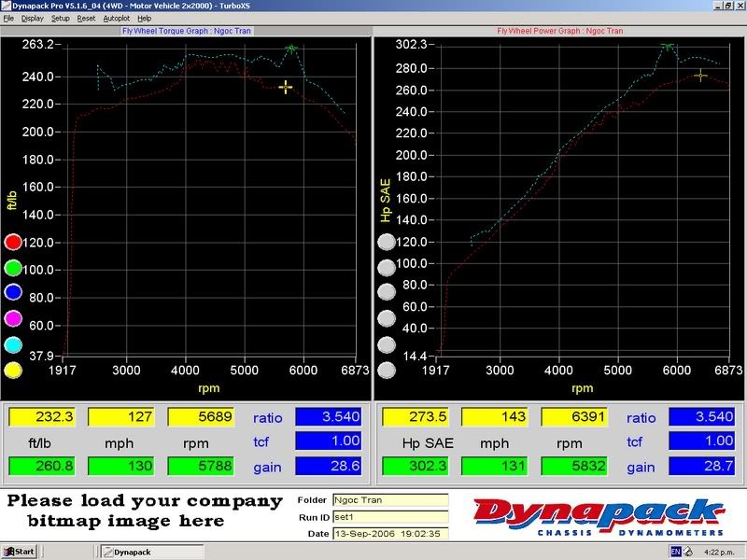
Task: Click green peak marker on torque curve
Action: (291, 48)
